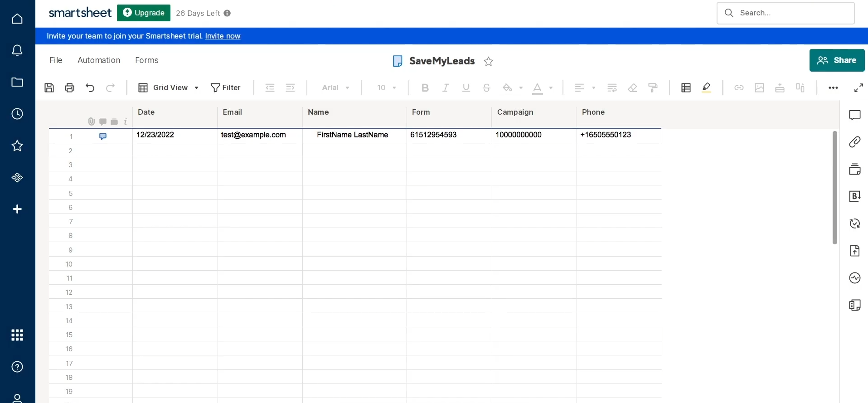Open the Automation menu
This screenshot has width=868, height=403.
[x=99, y=60]
